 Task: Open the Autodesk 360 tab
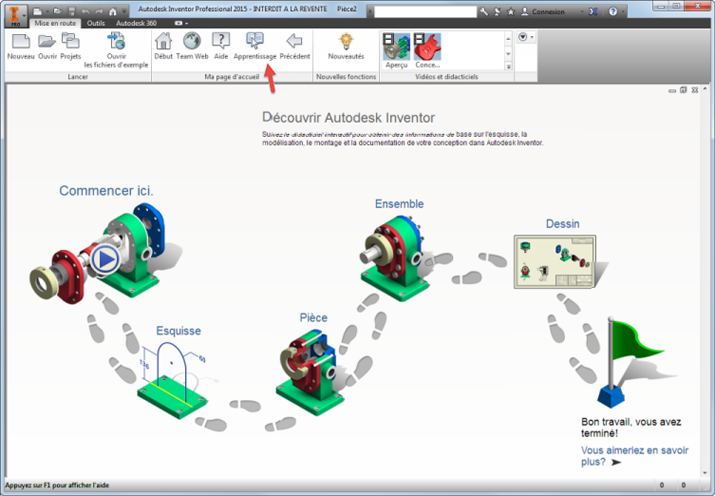tap(136, 23)
